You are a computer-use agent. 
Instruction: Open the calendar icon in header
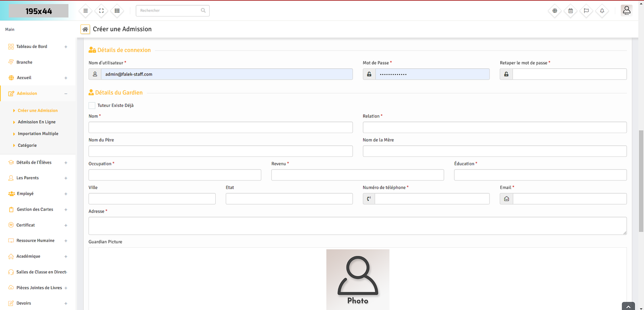[x=570, y=11]
